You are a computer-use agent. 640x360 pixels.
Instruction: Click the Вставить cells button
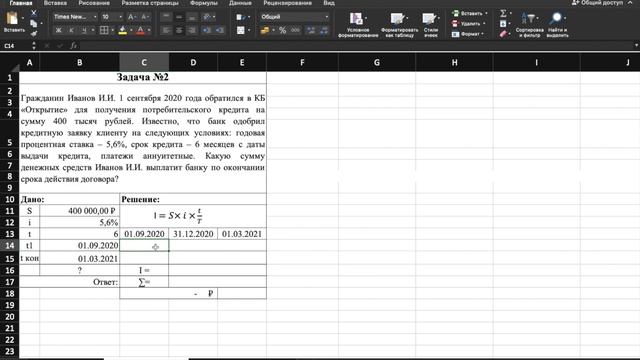pos(469,13)
